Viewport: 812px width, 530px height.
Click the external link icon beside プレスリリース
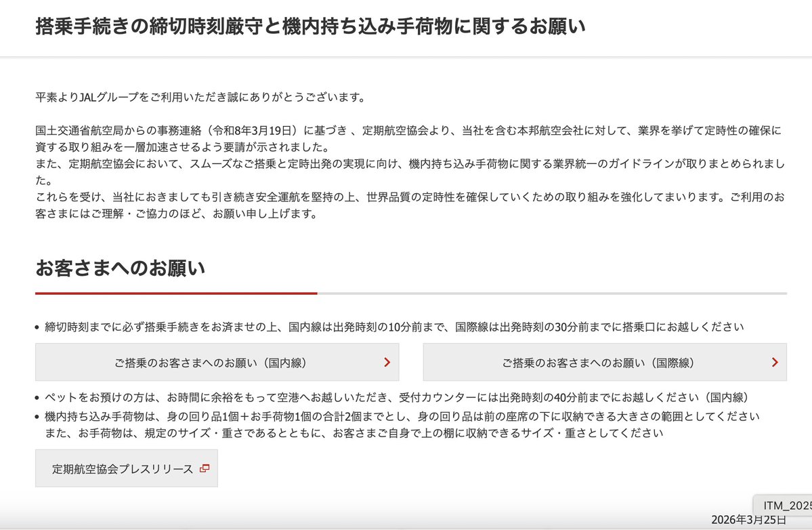(204, 467)
